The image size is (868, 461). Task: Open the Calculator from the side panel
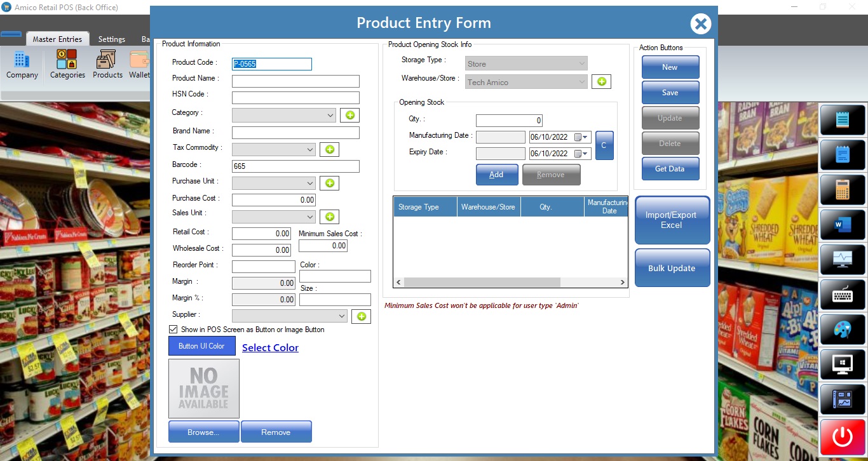(x=843, y=189)
